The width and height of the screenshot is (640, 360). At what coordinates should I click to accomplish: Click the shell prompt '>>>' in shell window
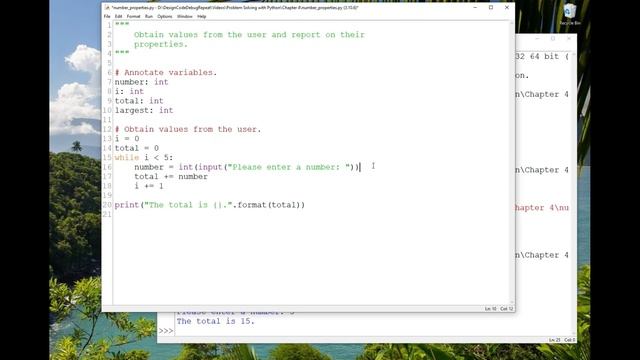(166, 331)
